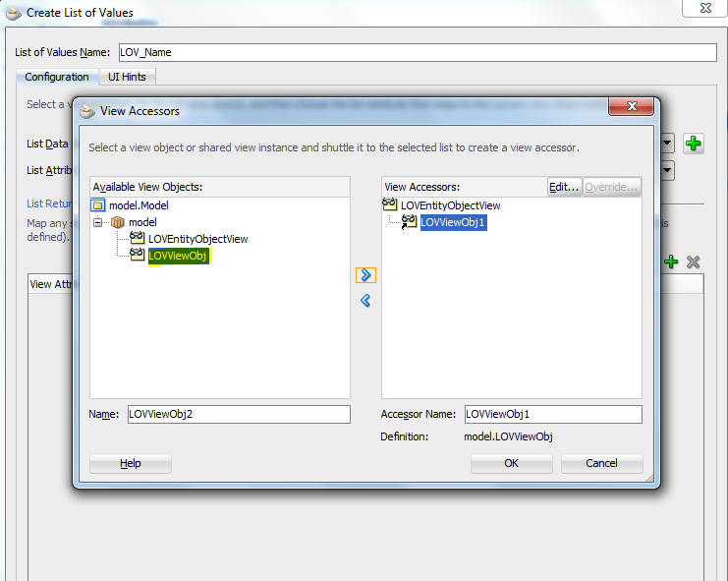
Task: Select the highlighted LOVViewObj tree item
Action: 178,256
